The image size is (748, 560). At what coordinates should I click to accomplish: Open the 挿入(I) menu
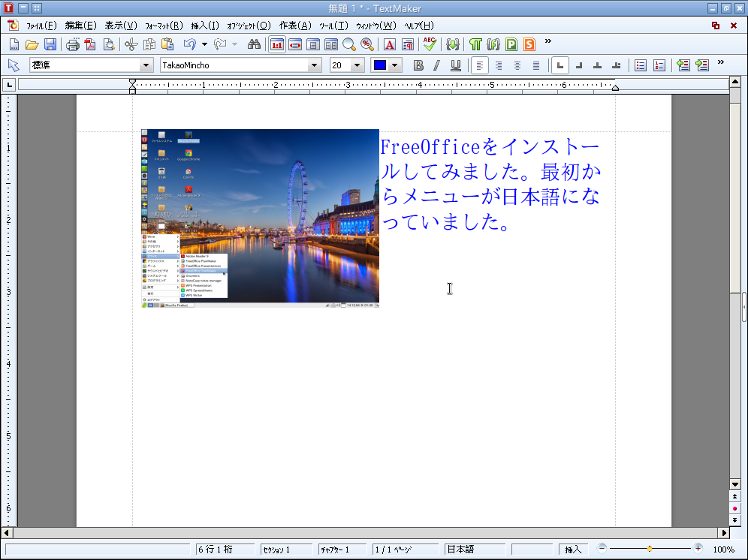(x=205, y=26)
